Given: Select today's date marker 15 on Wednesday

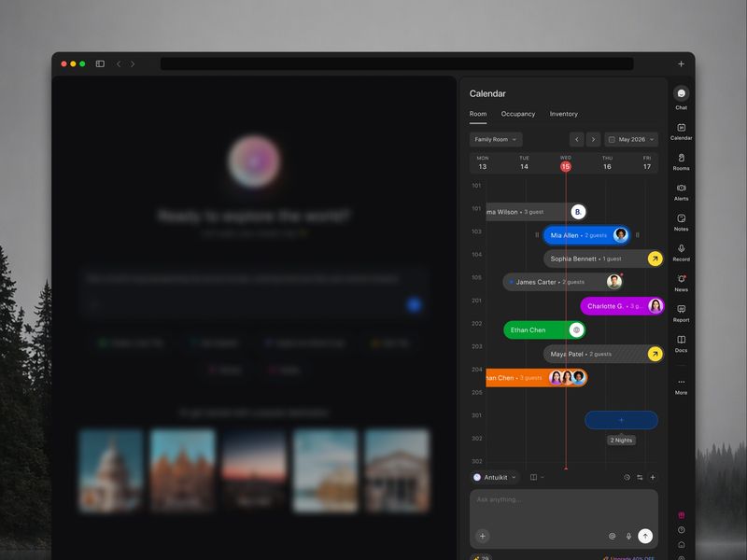Looking at the screenshot, I should coord(565,165).
